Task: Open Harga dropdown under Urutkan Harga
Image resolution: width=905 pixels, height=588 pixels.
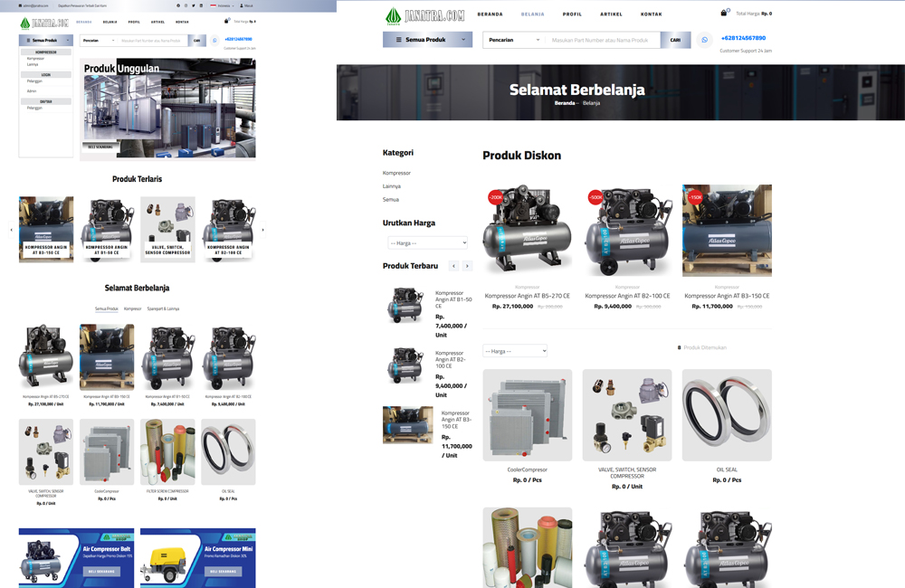Action: [x=428, y=243]
